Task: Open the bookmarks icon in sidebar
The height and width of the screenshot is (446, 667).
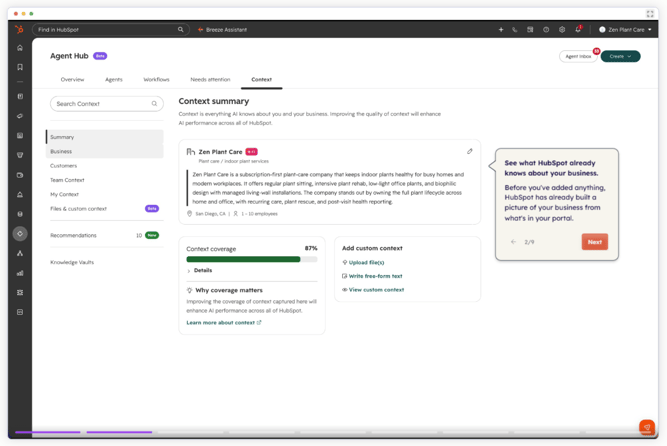Action: (x=20, y=67)
